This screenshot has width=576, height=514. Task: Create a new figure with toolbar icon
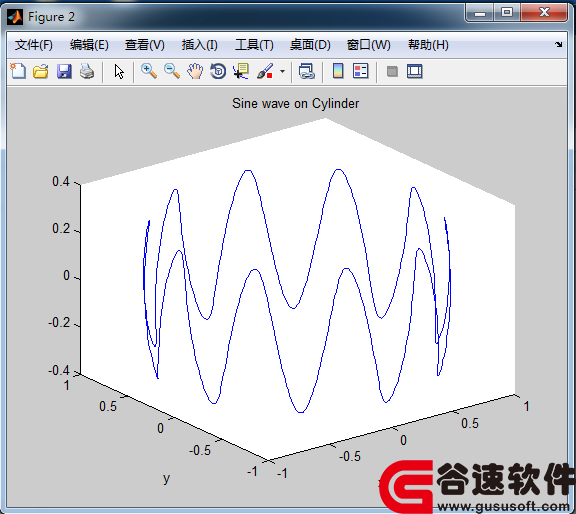click(18, 71)
